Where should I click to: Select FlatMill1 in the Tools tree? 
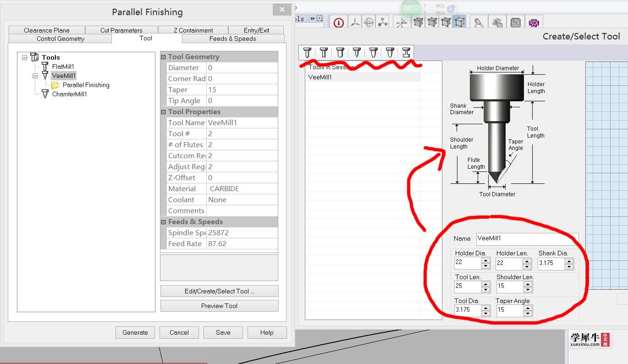pyautogui.click(x=63, y=66)
